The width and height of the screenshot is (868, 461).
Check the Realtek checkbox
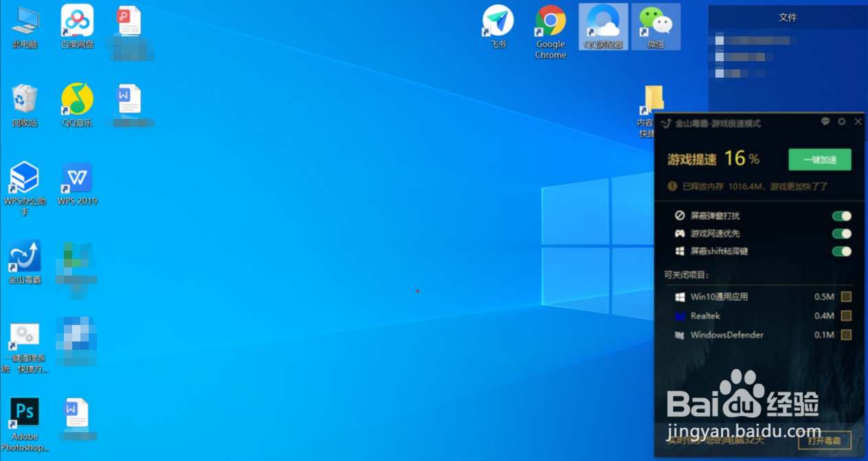[x=846, y=316]
